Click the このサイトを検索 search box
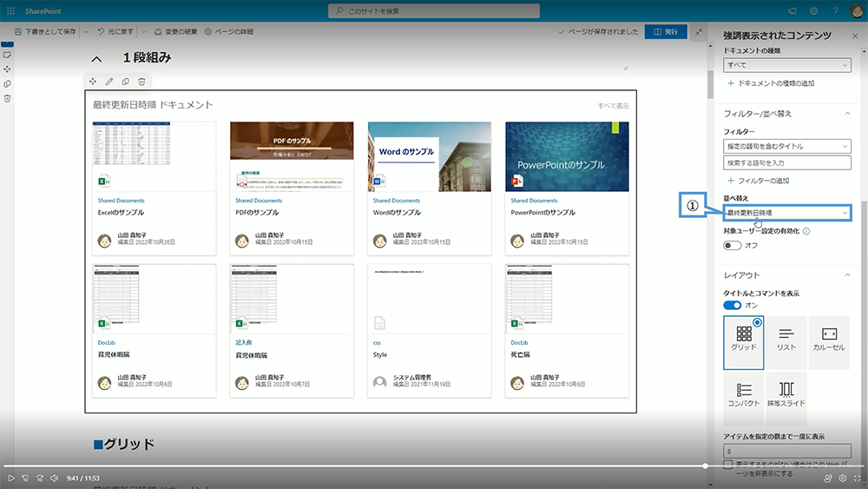Viewport: 868px width, 489px height. (x=433, y=10)
